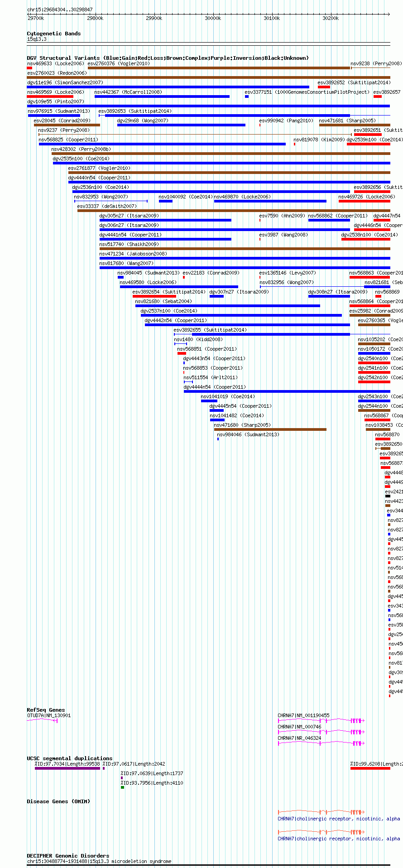Click segmental duplication %ID:93.7956 Length:4110
403x868 pixels.
[152, 783]
